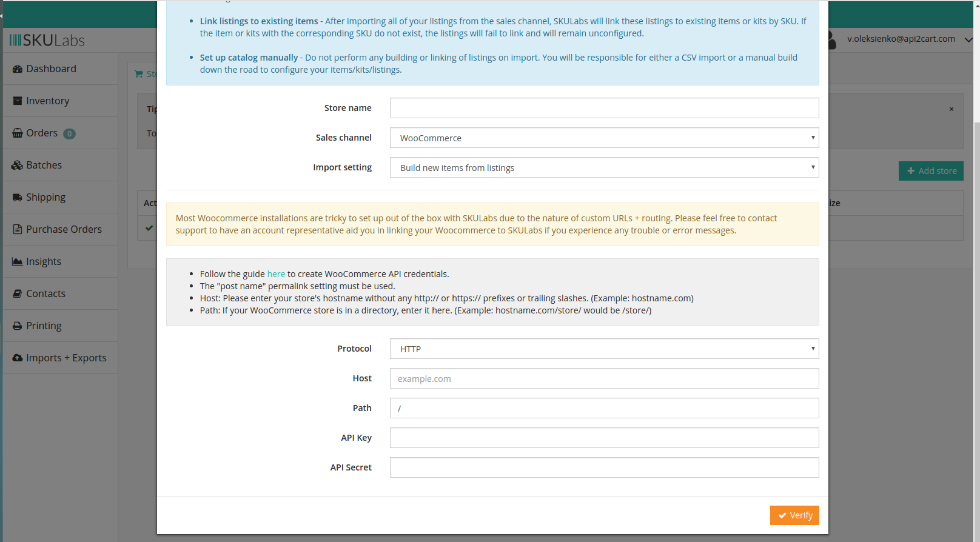
Task: Follow the 'here' guide link
Action: [x=276, y=274]
